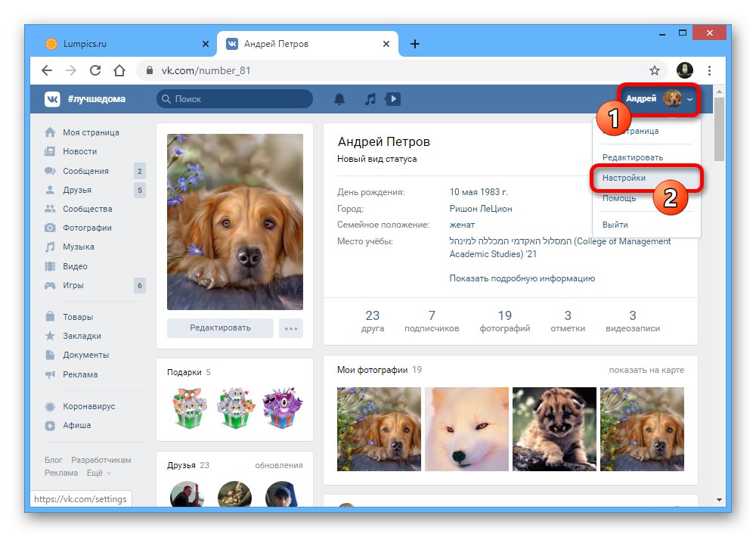Open Chrome three-dot menu

coord(709,71)
